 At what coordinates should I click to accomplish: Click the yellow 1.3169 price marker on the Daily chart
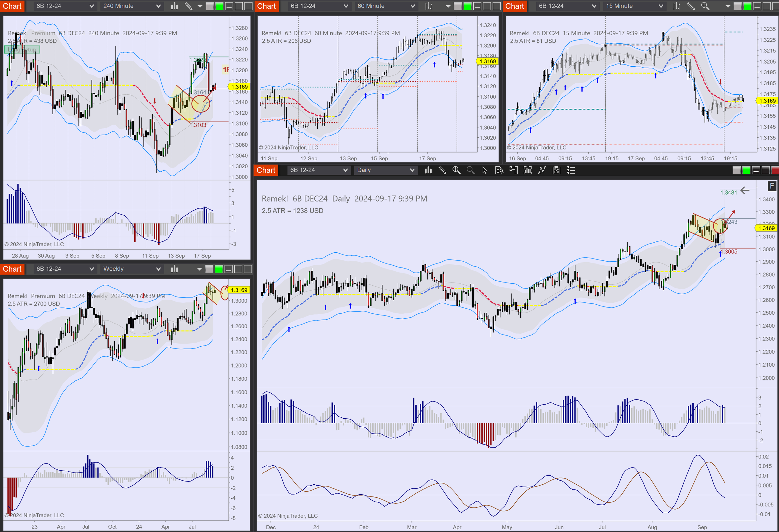tap(767, 228)
